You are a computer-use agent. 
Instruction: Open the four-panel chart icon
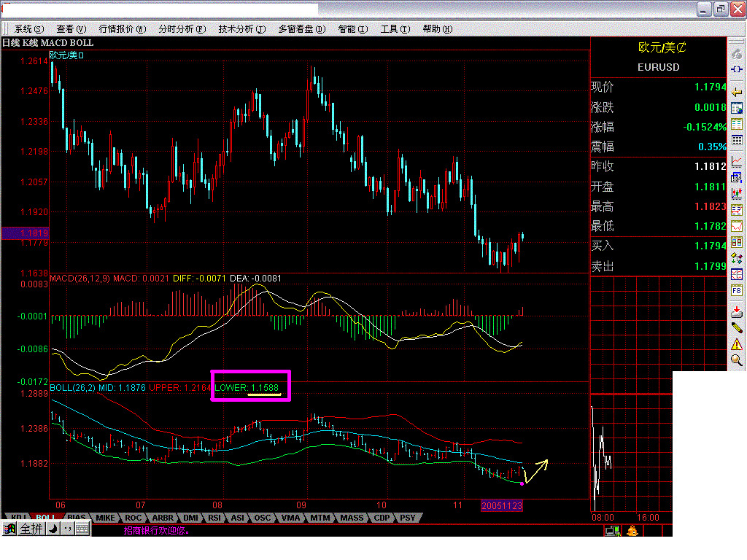point(737,274)
